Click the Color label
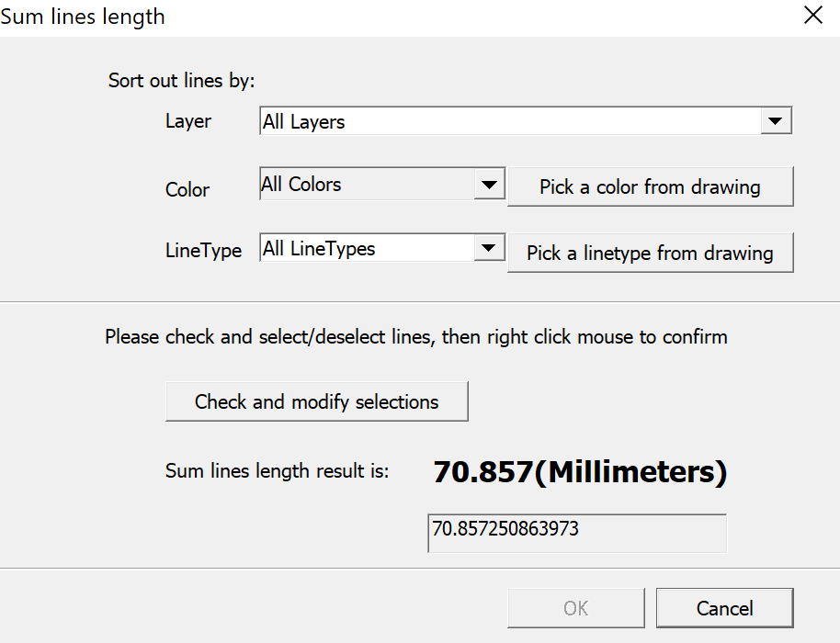The height and width of the screenshot is (643, 840). click(x=187, y=189)
